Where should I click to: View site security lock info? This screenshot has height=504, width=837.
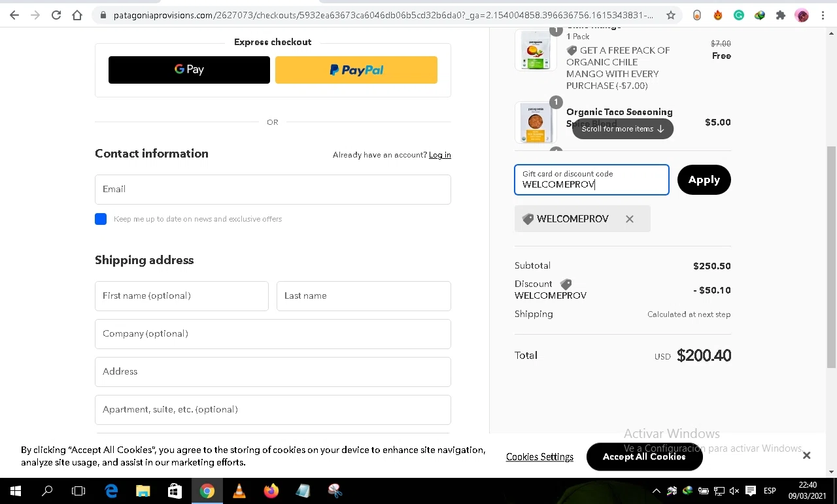click(103, 15)
